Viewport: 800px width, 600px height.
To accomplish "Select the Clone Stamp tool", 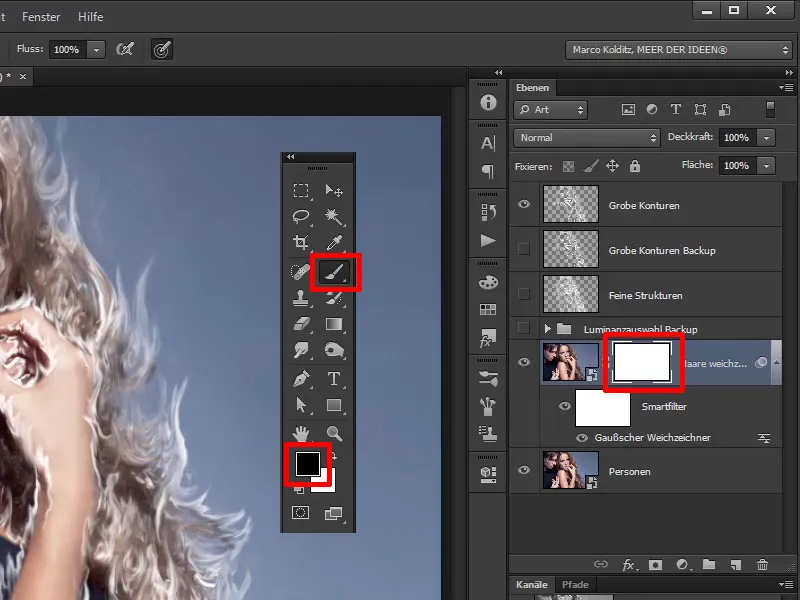I will pos(301,298).
